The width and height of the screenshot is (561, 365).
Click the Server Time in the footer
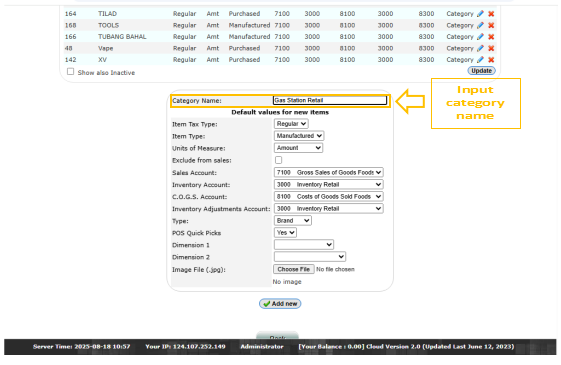[x=82, y=346]
